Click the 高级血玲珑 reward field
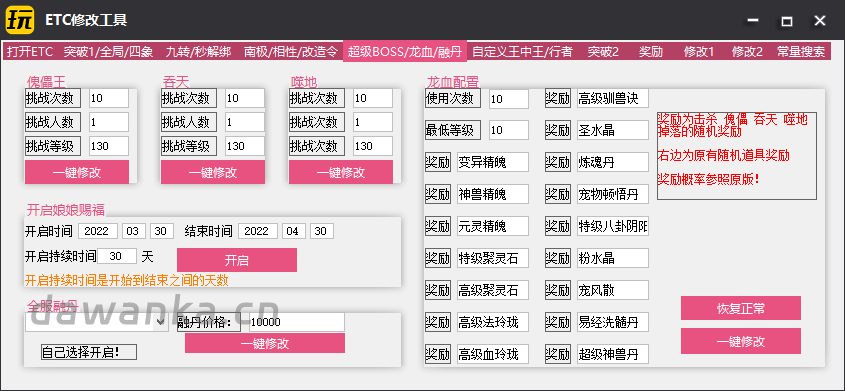Viewport: 845px width, 391px height. [x=493, y=354]
